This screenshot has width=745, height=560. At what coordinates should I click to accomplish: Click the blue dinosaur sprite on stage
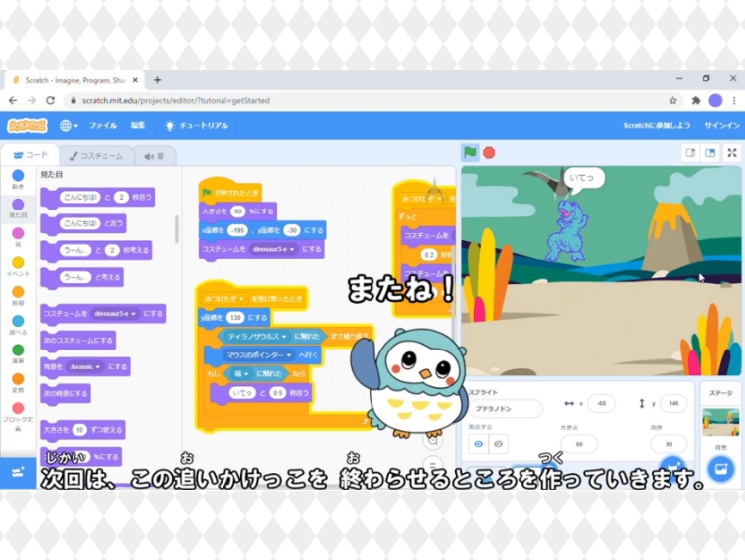567,230
